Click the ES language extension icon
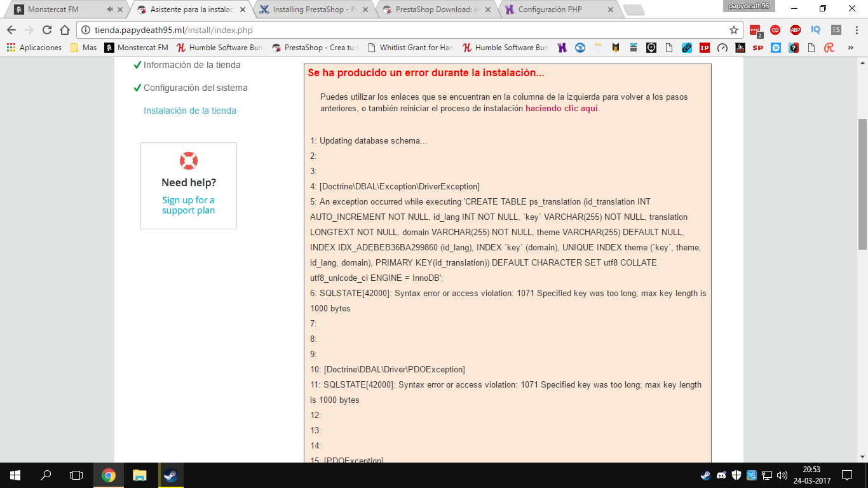This screenshot has height=488, width=868. click(836, 30)
